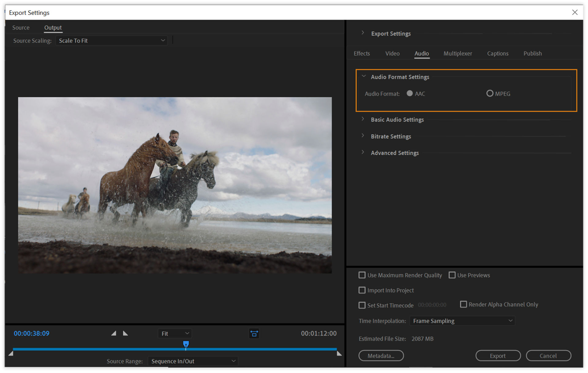588x373 pixels.
Task: Click the right out-point handle on timeline
Action: pos(339,353)
